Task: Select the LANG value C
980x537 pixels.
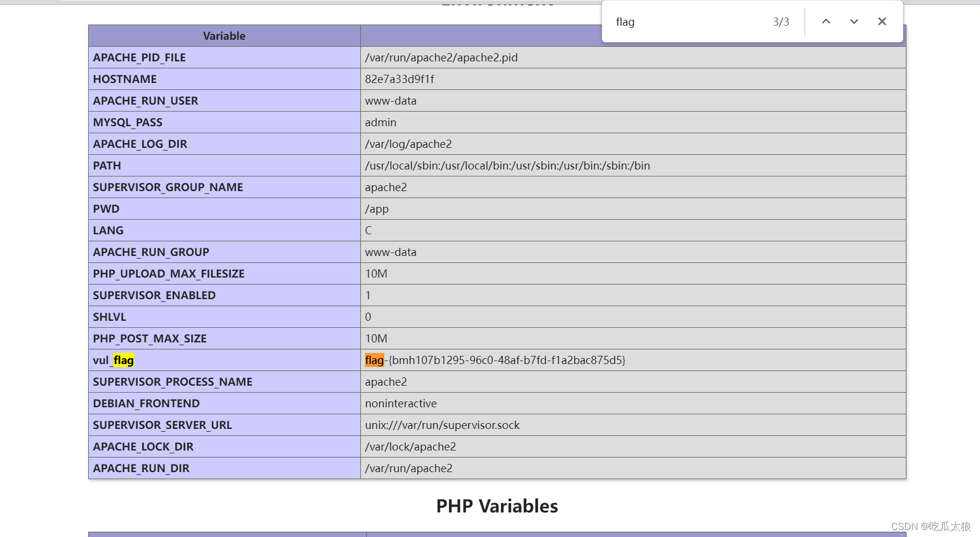Action: (x=369, y=230)
